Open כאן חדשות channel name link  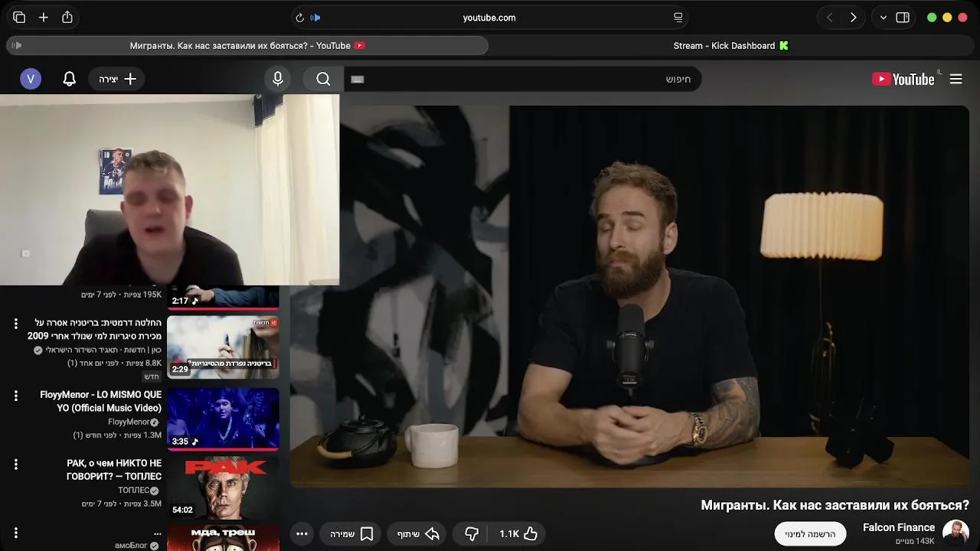tap(103, 350)
